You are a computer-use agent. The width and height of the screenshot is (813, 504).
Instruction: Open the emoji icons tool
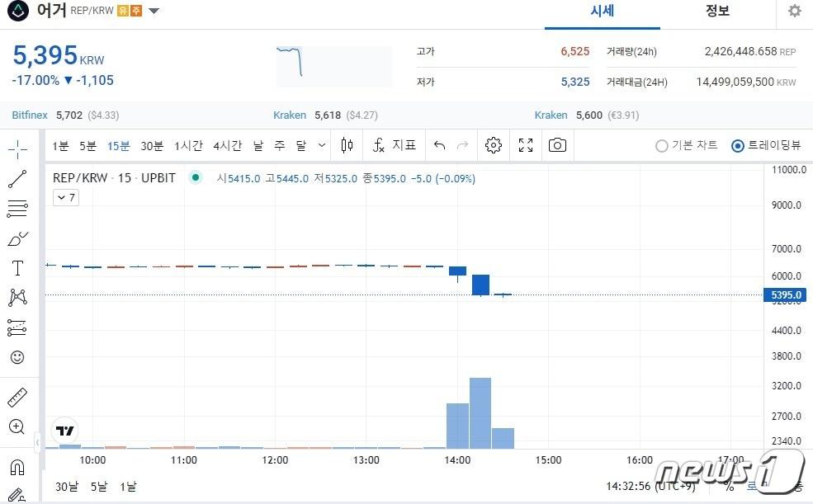[x=17, y=357]
